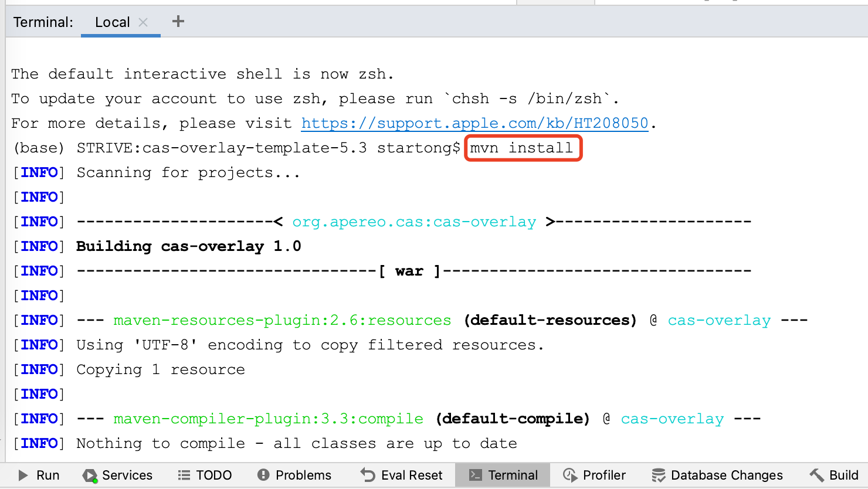
Task: Click the 'Using UTF-8 encoding' line
Action: tap(310, 345)
